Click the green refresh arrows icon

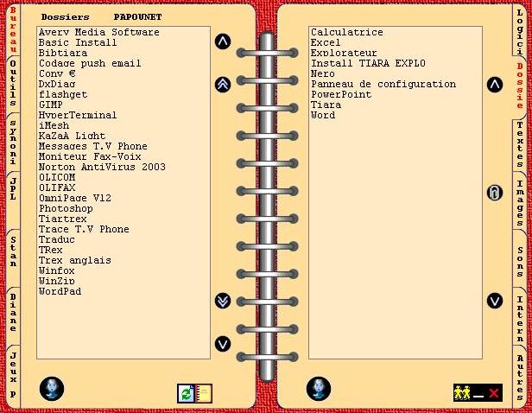[186, 394]
